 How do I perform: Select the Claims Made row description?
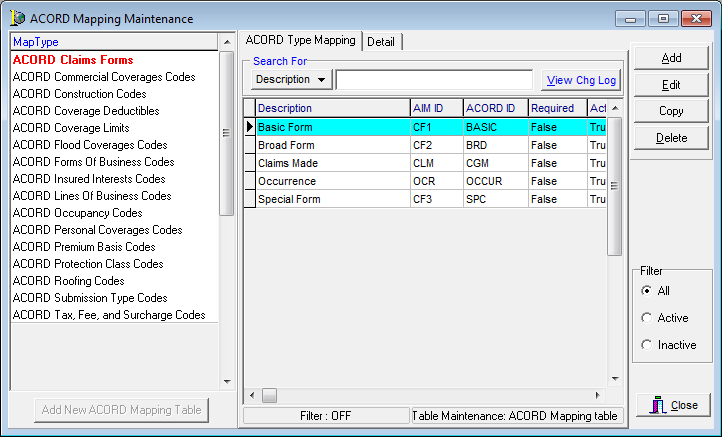point(333,163)
